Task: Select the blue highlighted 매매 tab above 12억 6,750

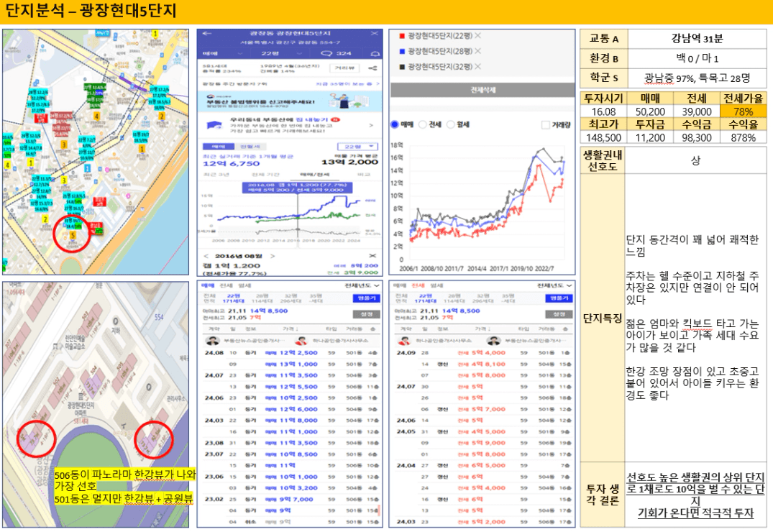Action: tap(217, 147)
